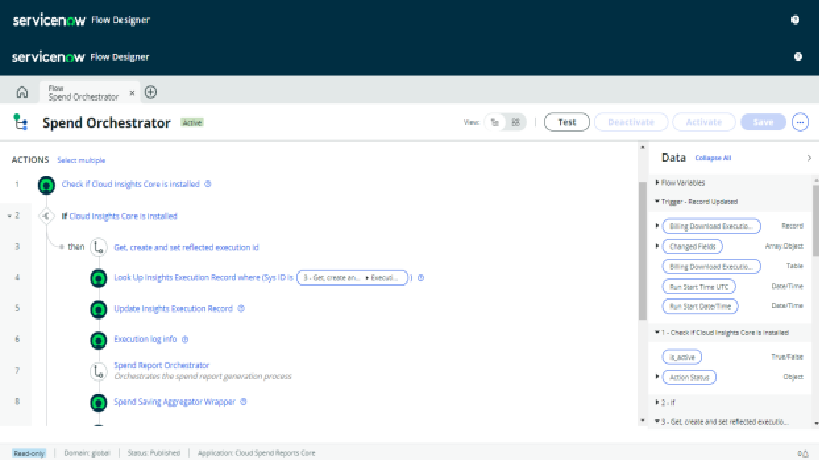Click the If condition branch icon
Image resolution: width=819 pixels, height=460 pixels.
[46, 216]
